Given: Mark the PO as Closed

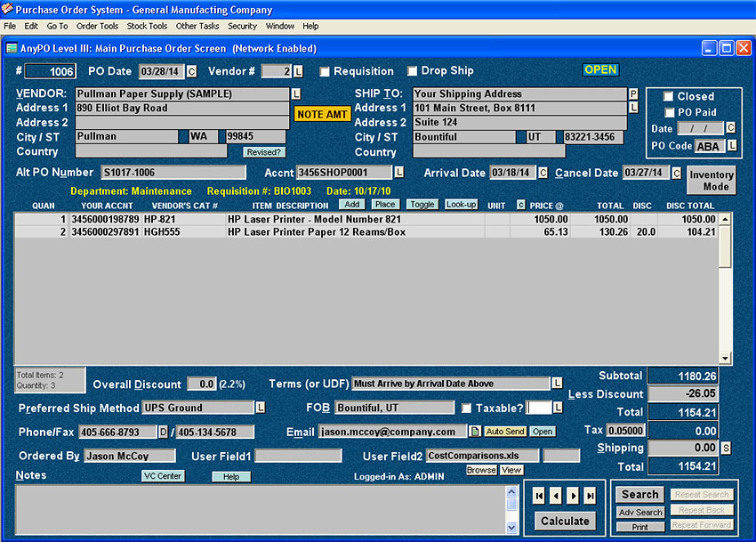Looking at the screenshot, I should [x=668, y=96].
